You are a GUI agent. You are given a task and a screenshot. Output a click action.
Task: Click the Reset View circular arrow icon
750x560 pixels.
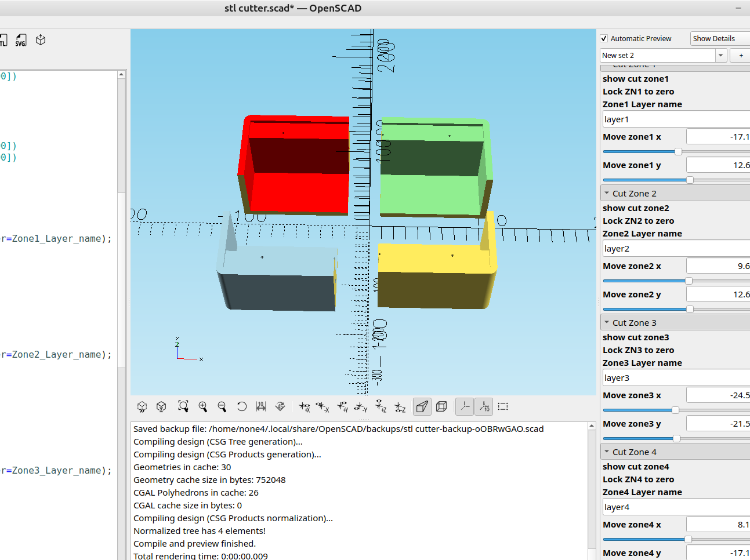tap(242, 406)
